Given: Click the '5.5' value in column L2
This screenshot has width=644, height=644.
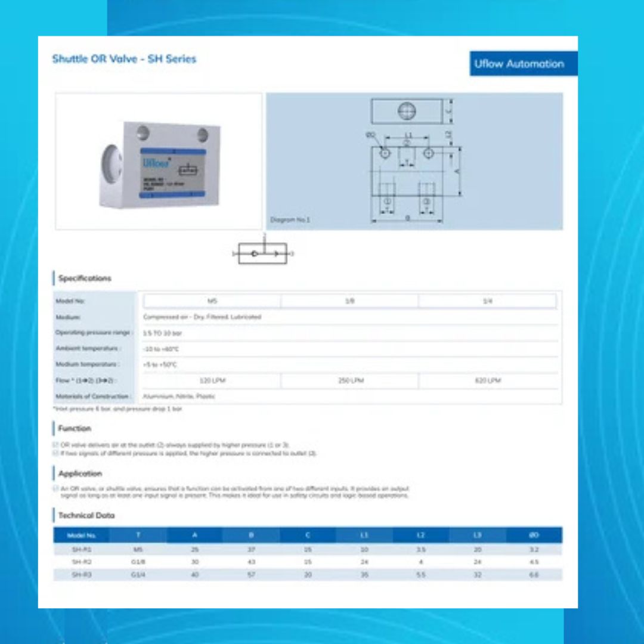Looking at the screenshot, I should click(x=420, y=575).
